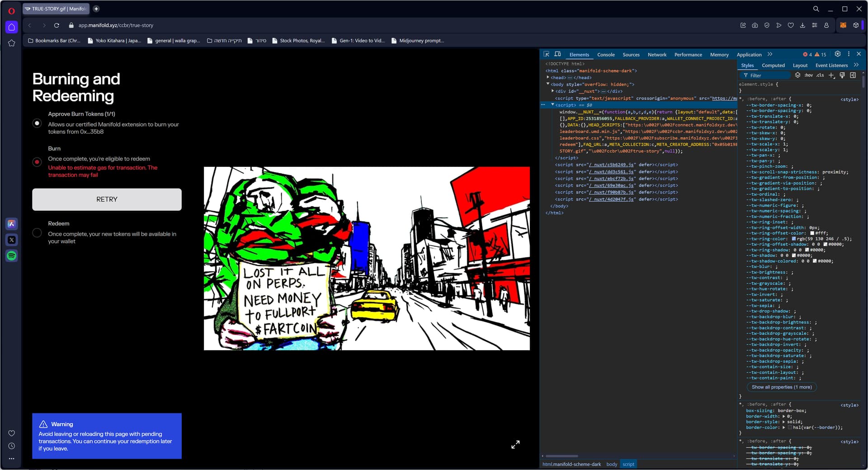868x470 pixels.
Task: Open the Memory tab
Action: pos(719,55)
